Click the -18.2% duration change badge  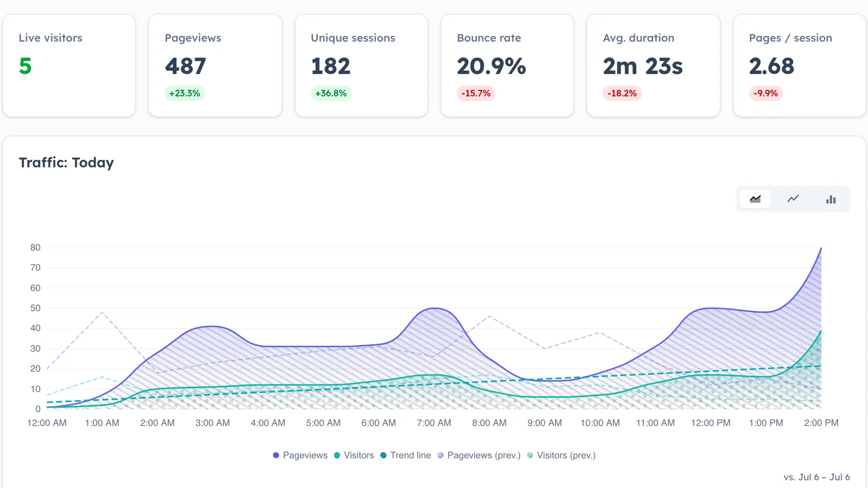tap(622, 93)
